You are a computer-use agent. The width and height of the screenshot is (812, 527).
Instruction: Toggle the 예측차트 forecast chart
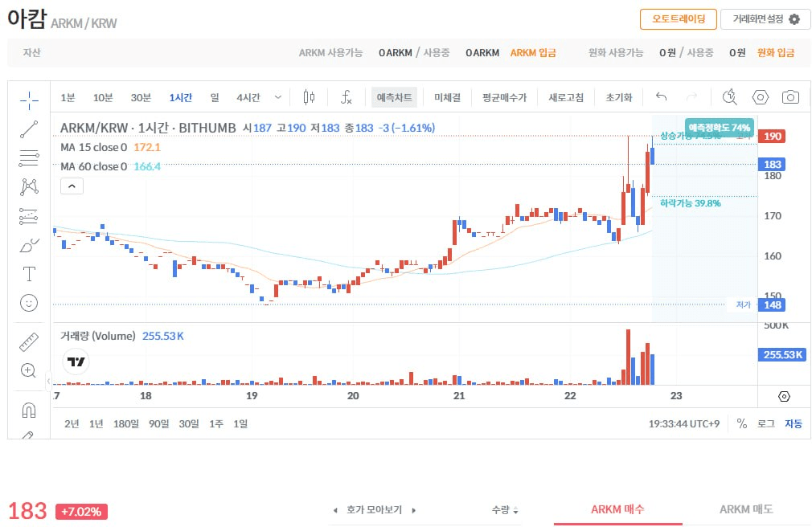[x=394, y=97]
